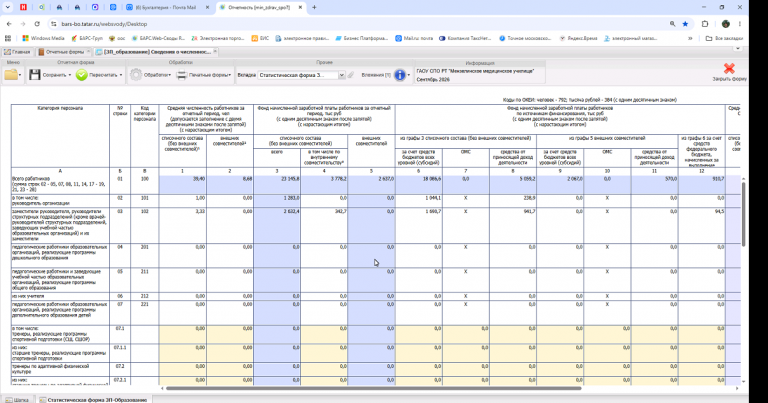View site information icon in address bar

coord(53,24)
